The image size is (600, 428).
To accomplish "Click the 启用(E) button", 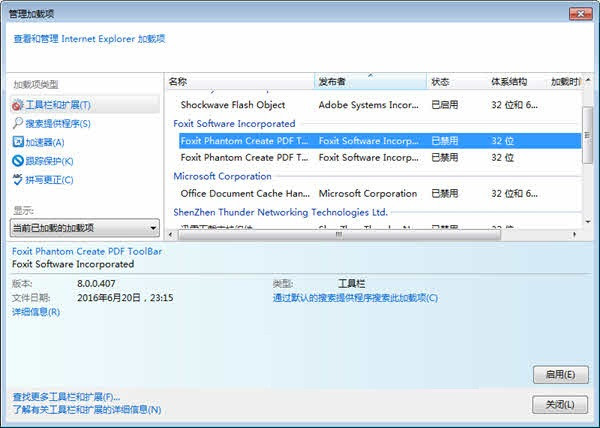I will (x=561, y=374).
